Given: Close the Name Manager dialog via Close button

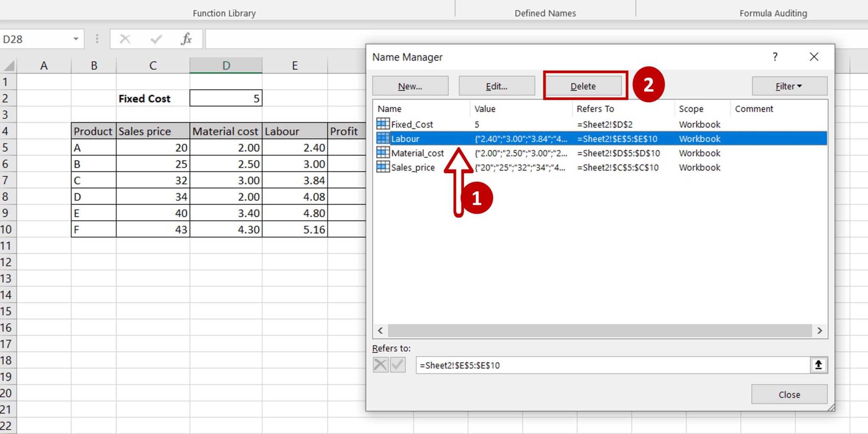Looking at the screenshot, I should pyautogui.click(x=789, y=394).
